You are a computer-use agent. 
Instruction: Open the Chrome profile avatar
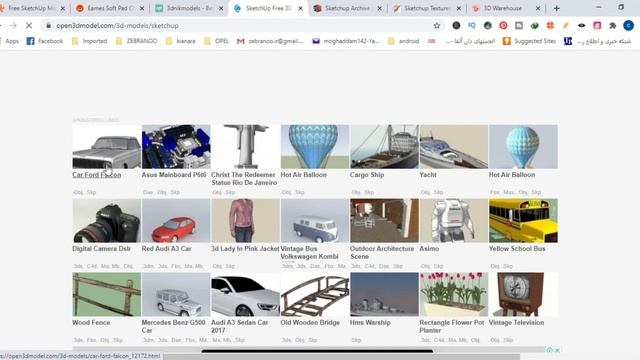click(x=628, y=25)
